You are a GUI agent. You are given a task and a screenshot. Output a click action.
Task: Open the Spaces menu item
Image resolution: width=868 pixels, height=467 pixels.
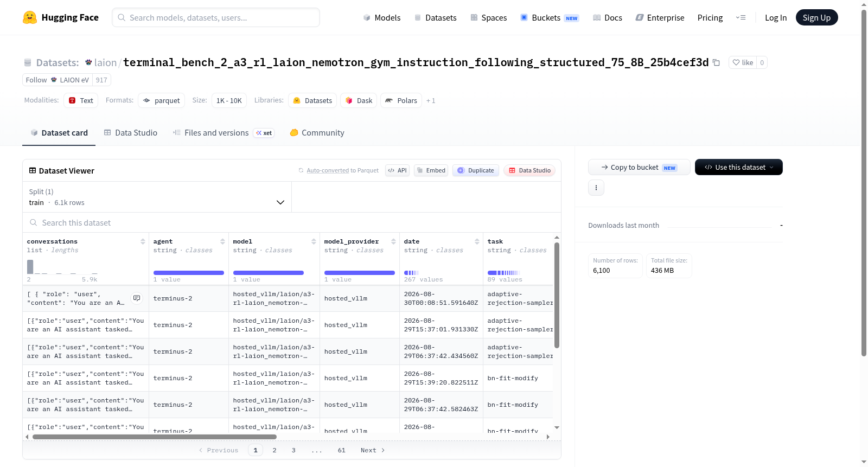pyautogui.click(x=489, y=17)
